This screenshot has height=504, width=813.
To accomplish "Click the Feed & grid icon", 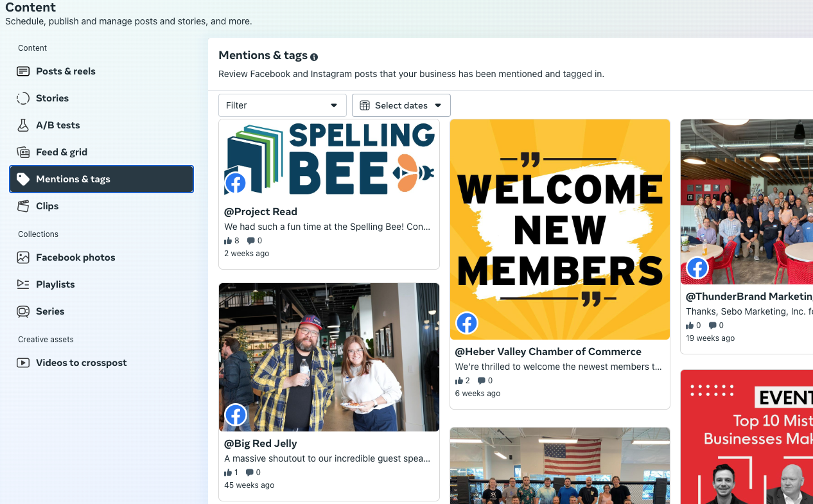I will click(x=23, y=152).
